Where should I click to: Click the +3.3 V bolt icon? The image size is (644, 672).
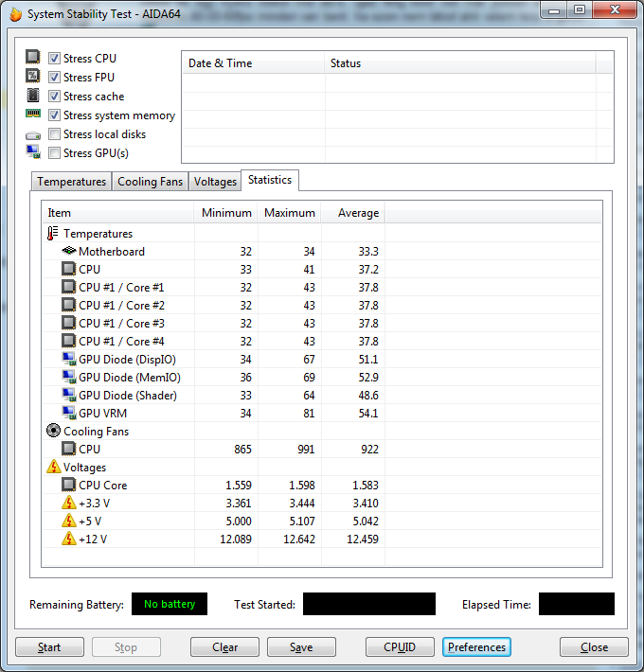[68, 503]
